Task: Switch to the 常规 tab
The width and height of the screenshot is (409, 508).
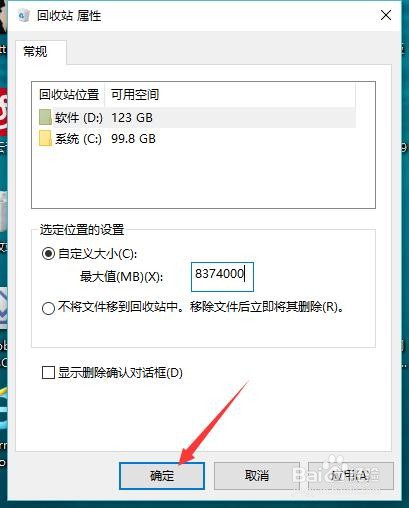Action: tap(35, 52)
